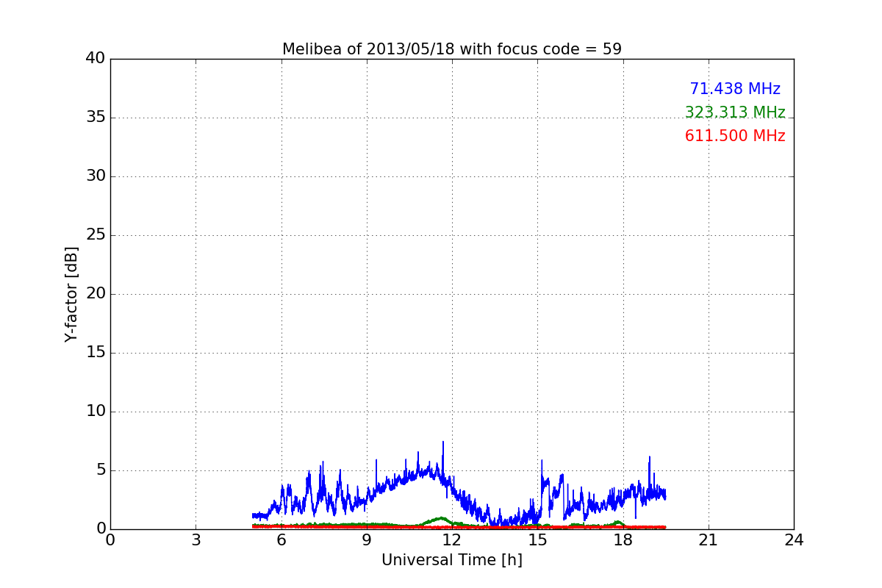Click the y-axis tick label '15'
The height and width of the screenshot is (588, 882).
point(96,353)
